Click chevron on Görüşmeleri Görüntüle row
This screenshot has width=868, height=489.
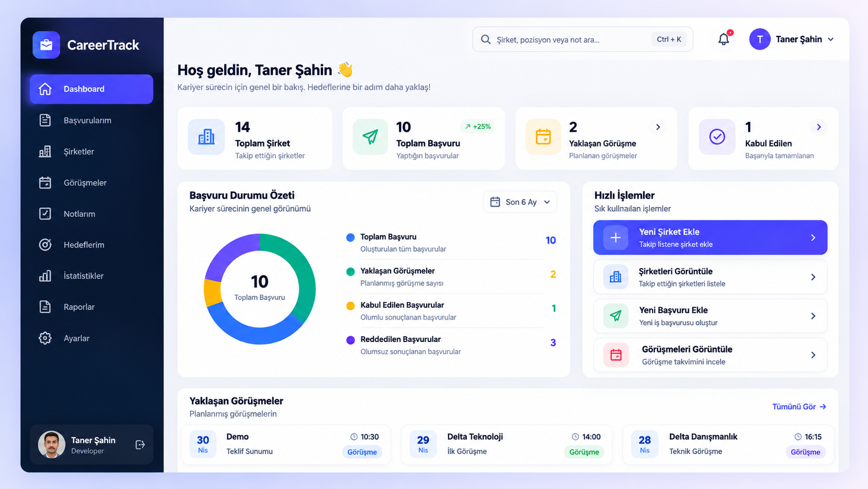pyautogui.click(x=813, y=355)
